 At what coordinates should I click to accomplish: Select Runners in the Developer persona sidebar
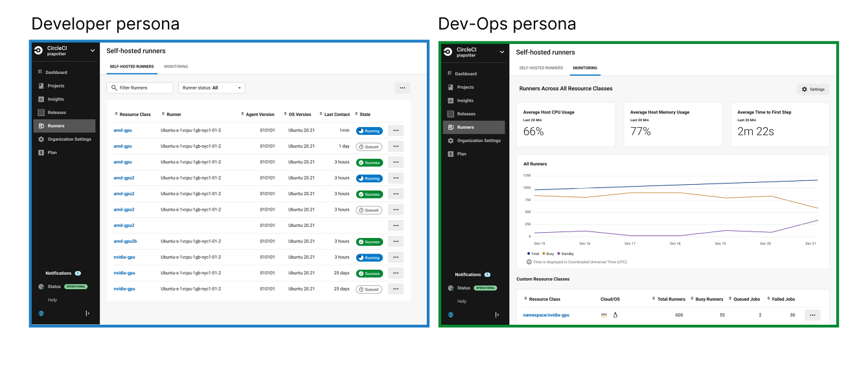click(x=64, y=126)
